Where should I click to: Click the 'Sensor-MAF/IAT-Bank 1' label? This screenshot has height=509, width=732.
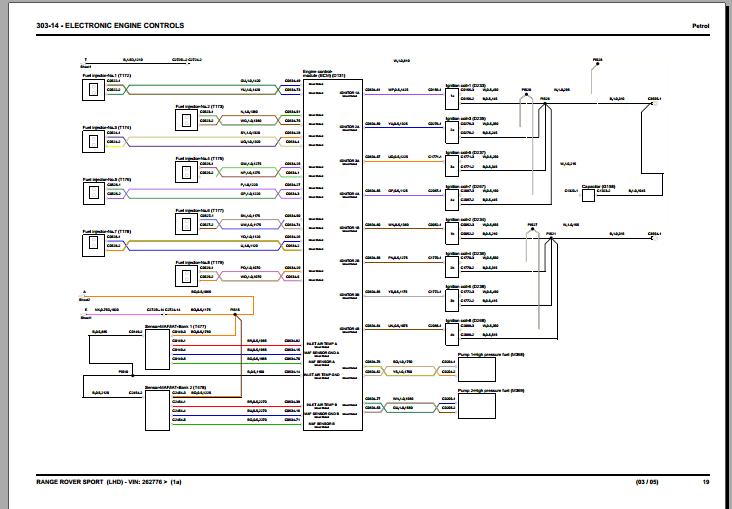(x=176, y=326)
